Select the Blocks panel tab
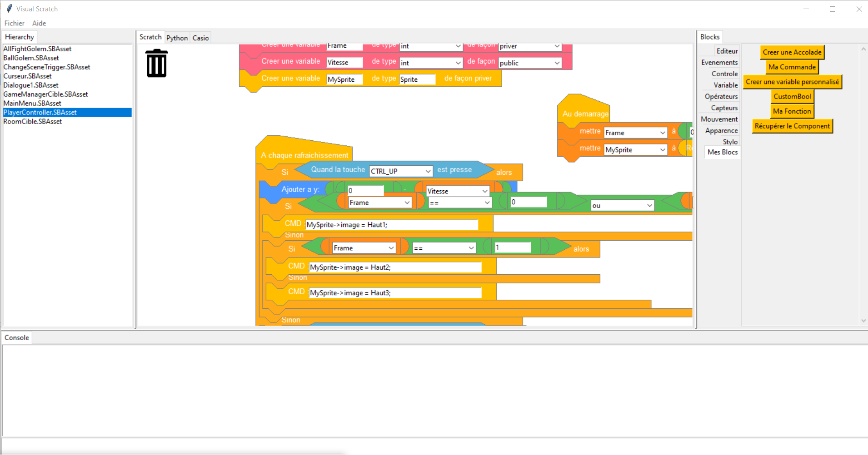Viewport: 868px width, 455px height. 710,37
